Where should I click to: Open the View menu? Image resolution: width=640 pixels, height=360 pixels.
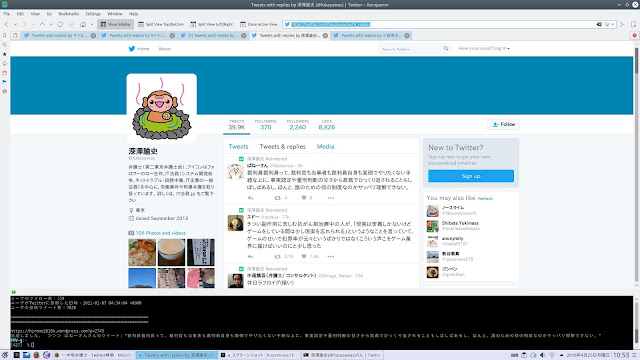[35, 14]
